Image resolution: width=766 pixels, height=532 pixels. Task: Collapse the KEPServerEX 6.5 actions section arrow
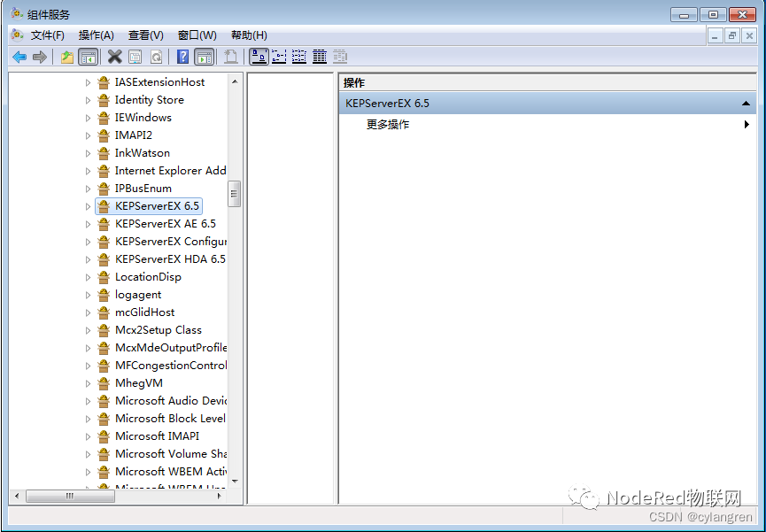coord(746,103)
